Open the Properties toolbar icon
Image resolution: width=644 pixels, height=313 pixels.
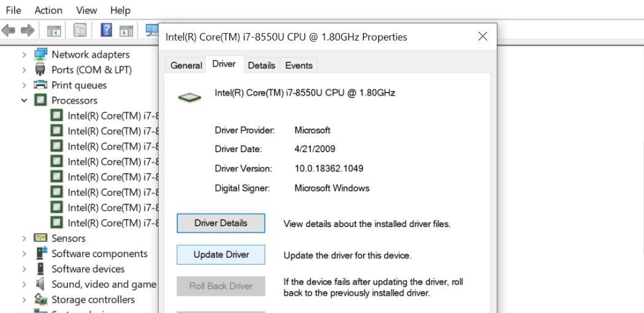pyautogui.click(x=80, y=31)
